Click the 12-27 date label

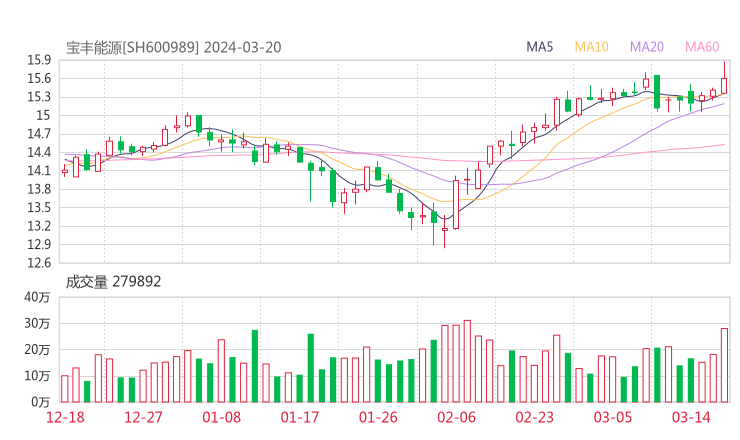click(x=143, y=417)
